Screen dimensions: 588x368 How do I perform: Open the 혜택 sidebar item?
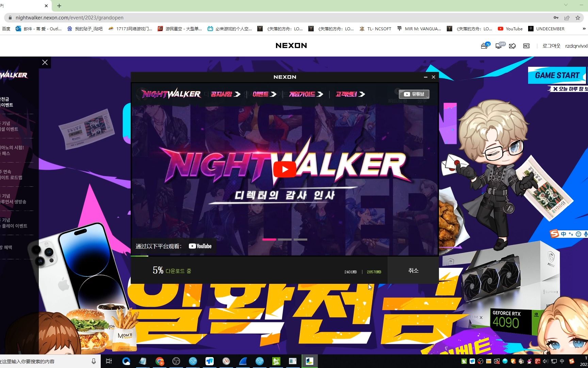coord(6,247)
